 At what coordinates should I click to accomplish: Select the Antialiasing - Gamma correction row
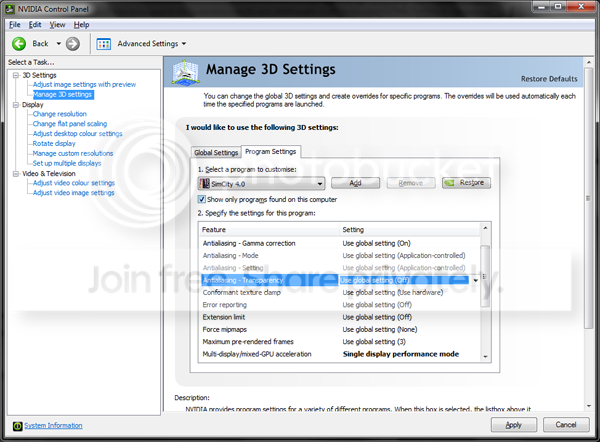point(340,243)
